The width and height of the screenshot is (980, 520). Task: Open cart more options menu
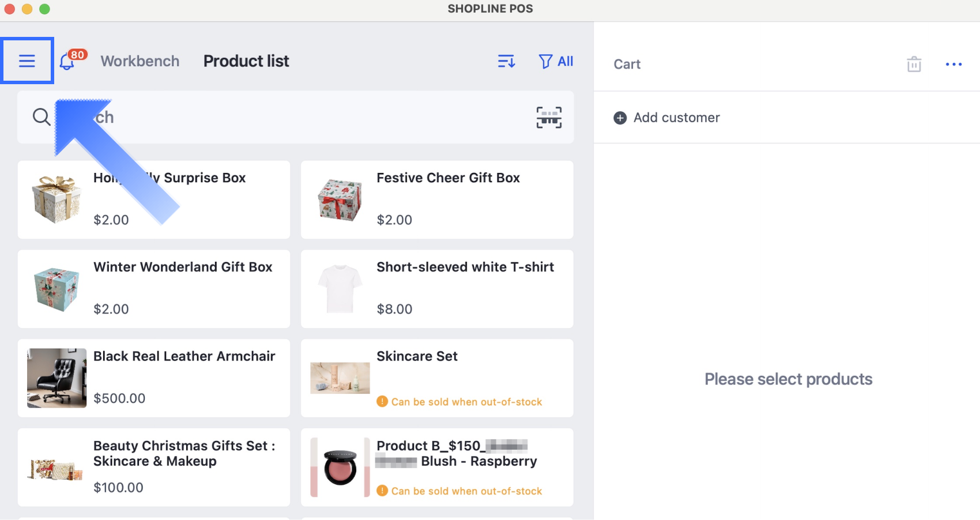953,64
